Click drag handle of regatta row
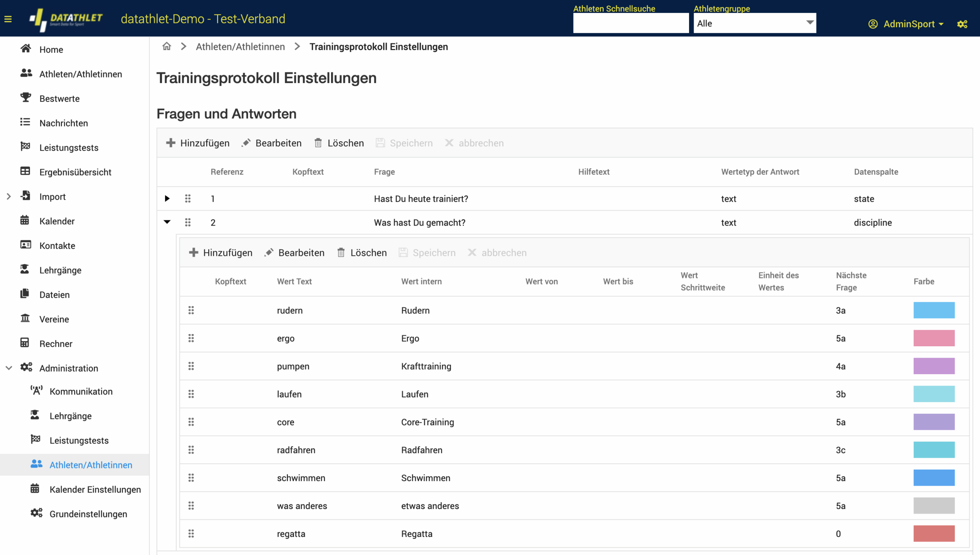This screenshot has width=980, height=555. point(191,534)
